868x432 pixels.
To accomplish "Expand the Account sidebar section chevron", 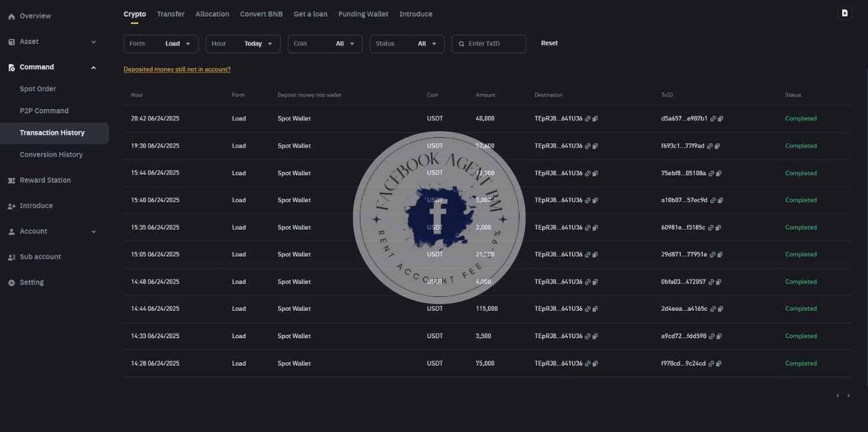I will [93, 232].
